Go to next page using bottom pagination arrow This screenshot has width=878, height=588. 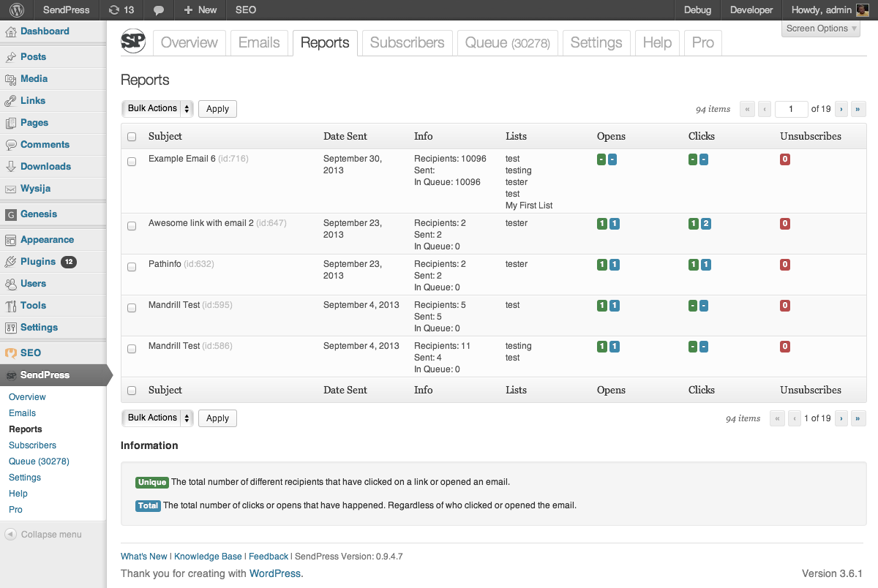pos(842,418)
